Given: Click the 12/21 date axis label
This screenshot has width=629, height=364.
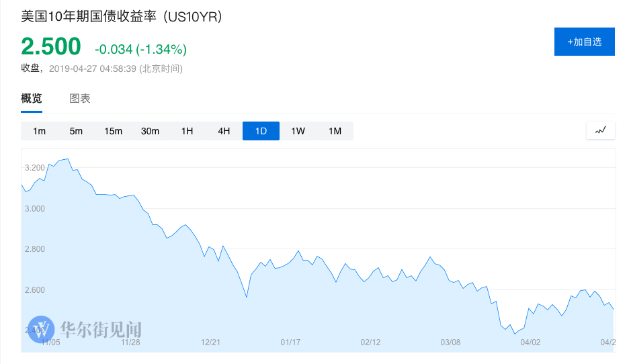Looking at the screenshot, I should pos(211,342).
